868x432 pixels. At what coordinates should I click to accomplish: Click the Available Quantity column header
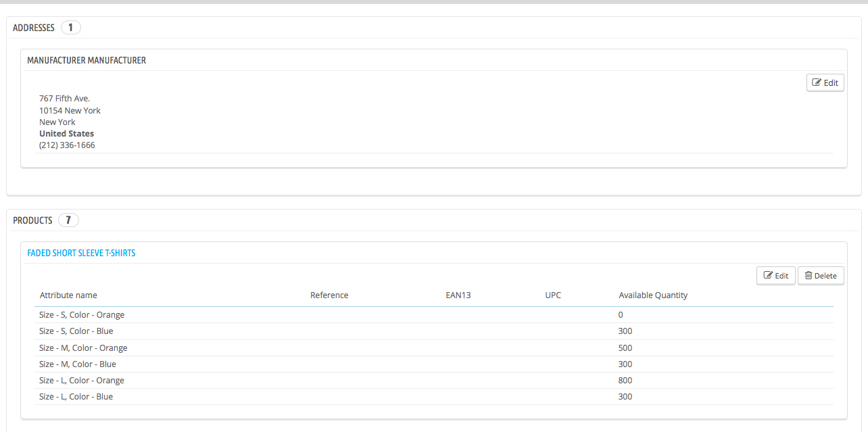coord(653,295)
